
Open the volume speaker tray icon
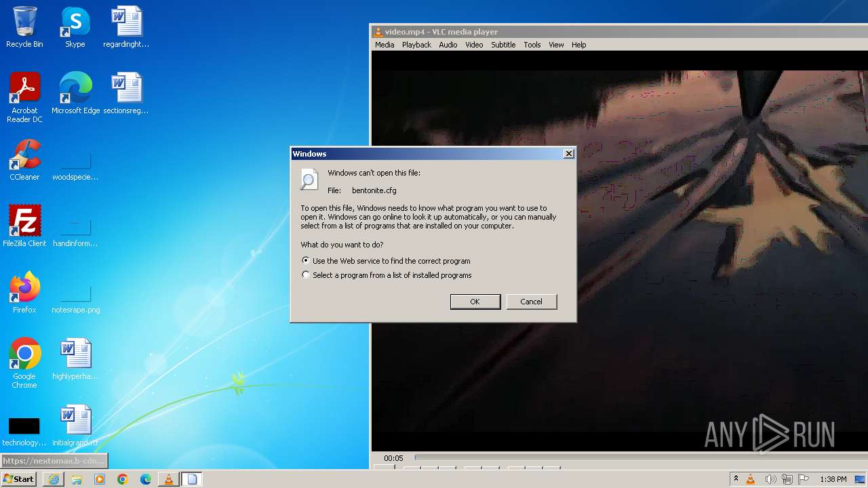pyautogui.click(x=770, y=479)
